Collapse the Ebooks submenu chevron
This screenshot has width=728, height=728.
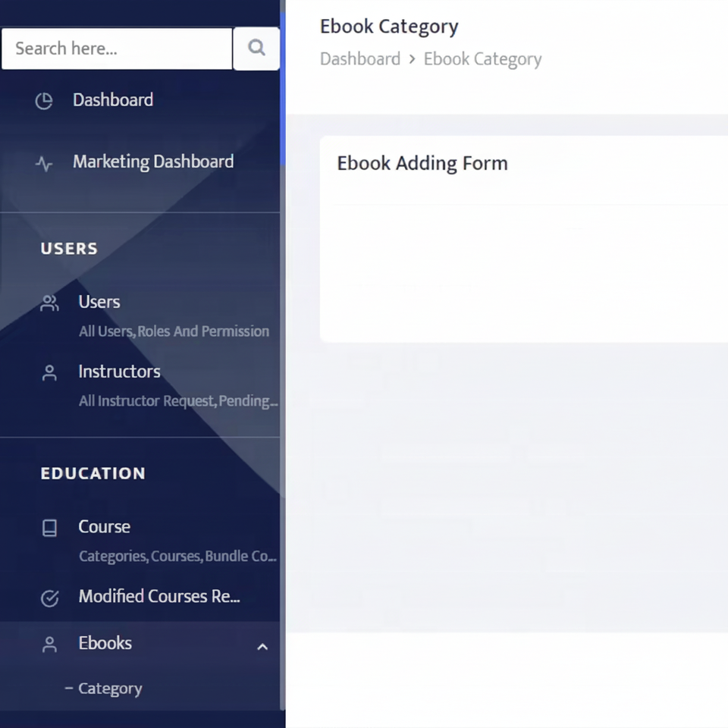coord(262,646)
